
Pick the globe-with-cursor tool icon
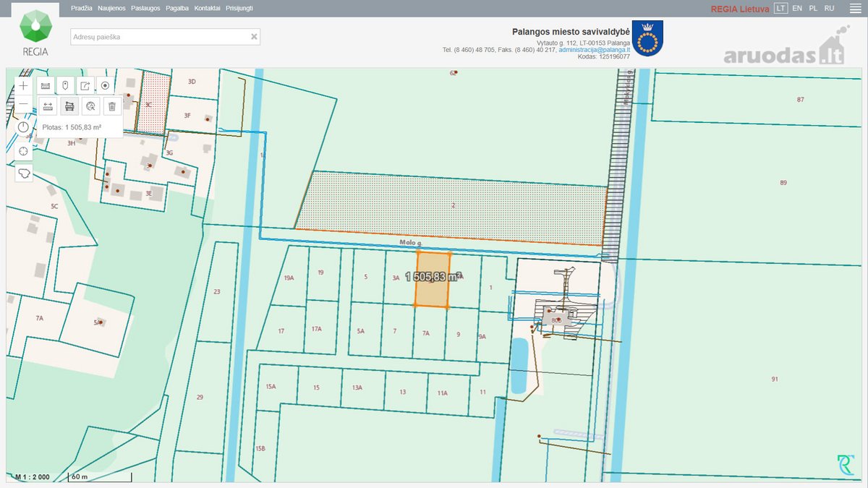coord(90,106)
